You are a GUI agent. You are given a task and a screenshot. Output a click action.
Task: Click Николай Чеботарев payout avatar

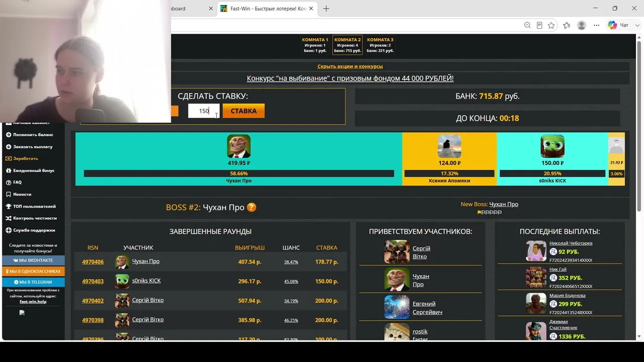pos(536,251)
